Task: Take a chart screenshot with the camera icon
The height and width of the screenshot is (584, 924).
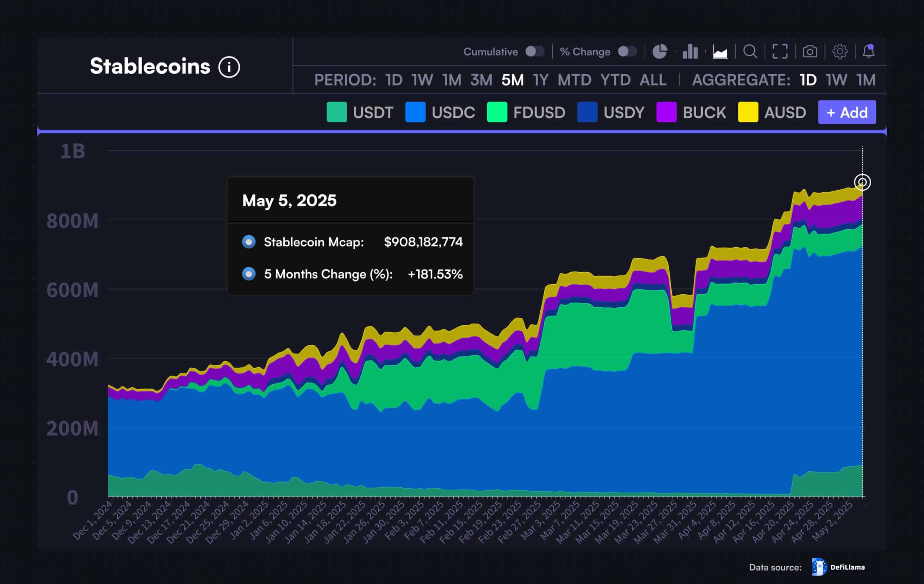Action: [x=809, y=51]
